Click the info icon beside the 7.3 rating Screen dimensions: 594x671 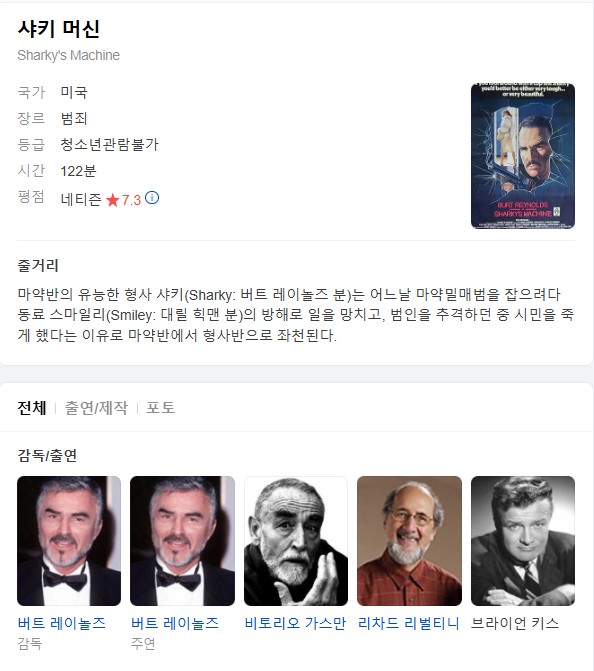click(x=152, y=198)
